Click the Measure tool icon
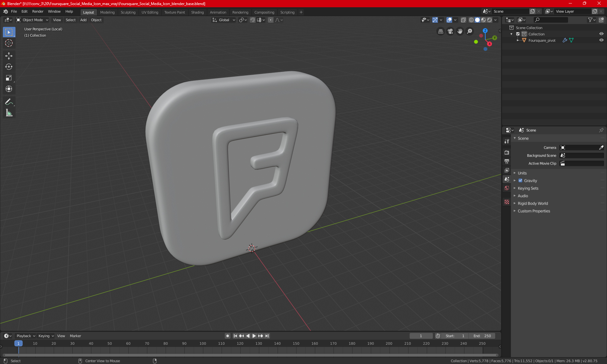607x364 pixels. click(9, 113)
